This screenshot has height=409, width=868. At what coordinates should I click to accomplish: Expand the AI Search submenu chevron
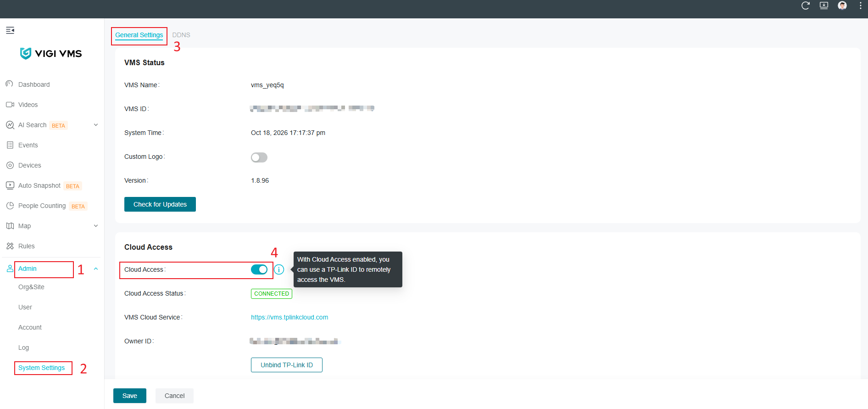click(96, 125)
